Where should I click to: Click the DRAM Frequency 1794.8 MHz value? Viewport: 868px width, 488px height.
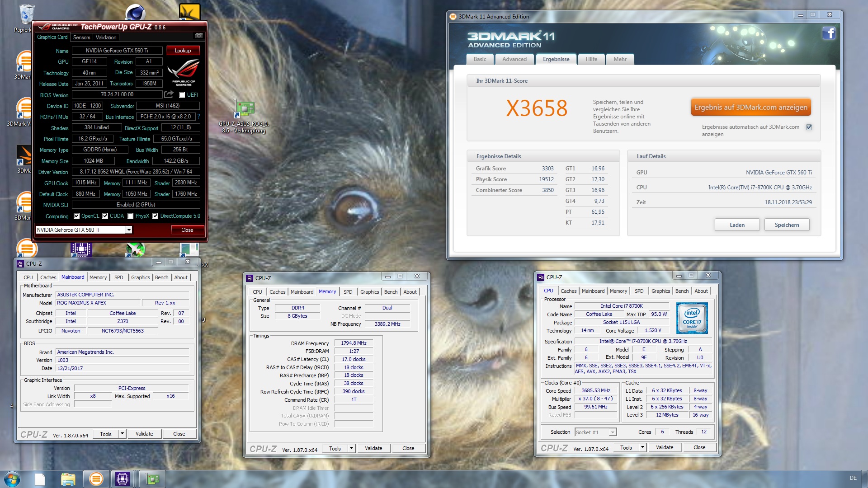tap(354, 343)
